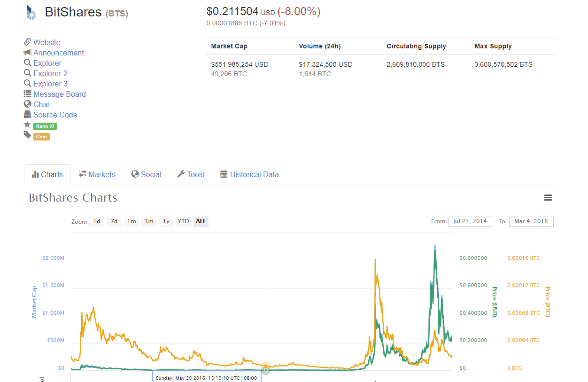Set chart zoom to 7d
The height and width of the screenshot is (382, 588).
pos(114,221)
